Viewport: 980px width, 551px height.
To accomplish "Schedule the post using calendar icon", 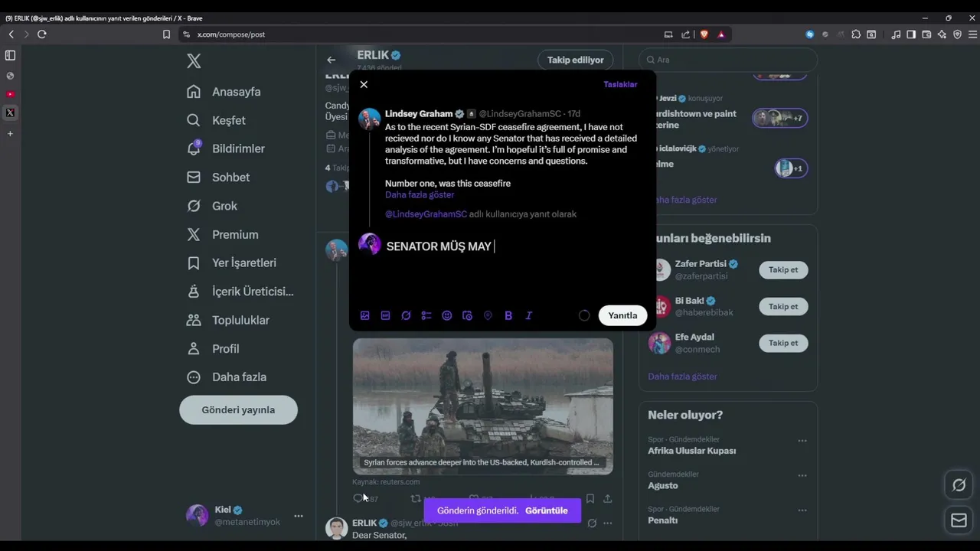I will pyautogui.click(x=467, y=315).
